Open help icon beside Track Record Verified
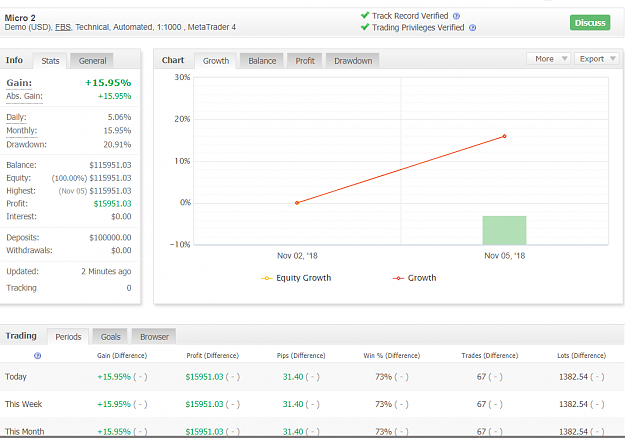Image resolution: width=625 pixels, height=438 pixels. (456, 16)
